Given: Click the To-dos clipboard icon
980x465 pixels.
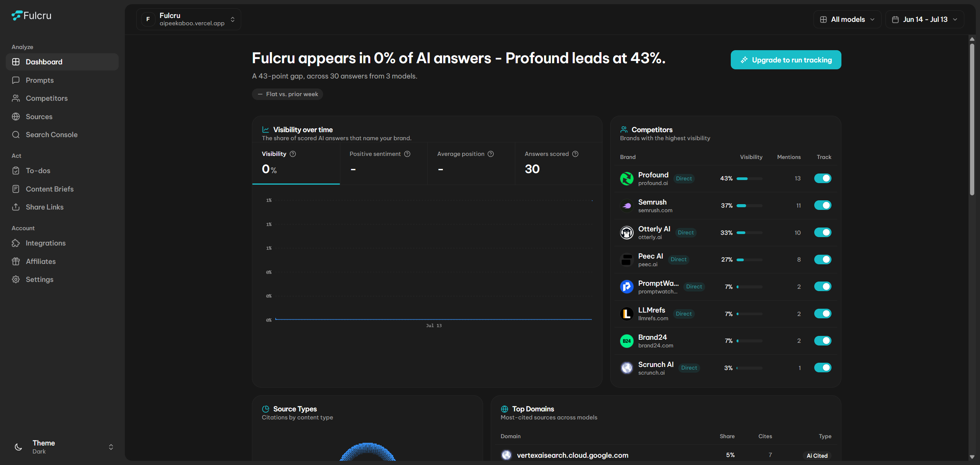Looking at the screenshot, I should 16,170.
